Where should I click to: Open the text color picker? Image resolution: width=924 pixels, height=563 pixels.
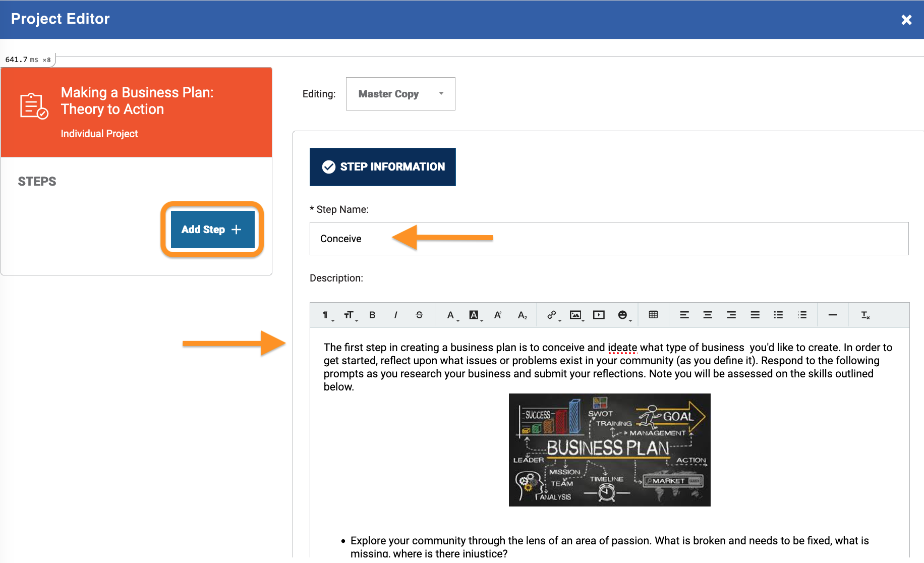[452, 315]
